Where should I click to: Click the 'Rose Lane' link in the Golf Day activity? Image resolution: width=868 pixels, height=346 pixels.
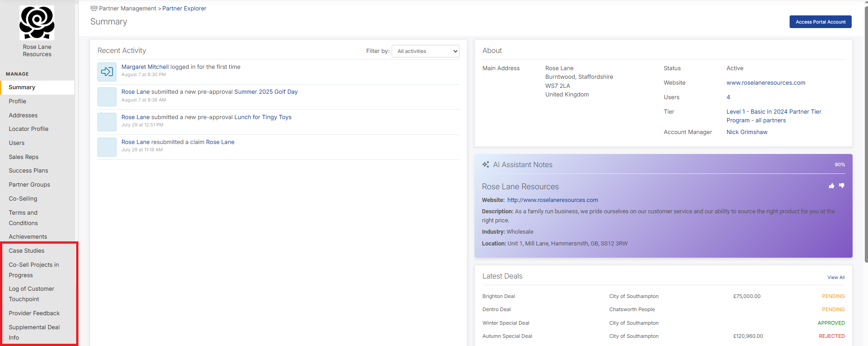coord(136,91)
